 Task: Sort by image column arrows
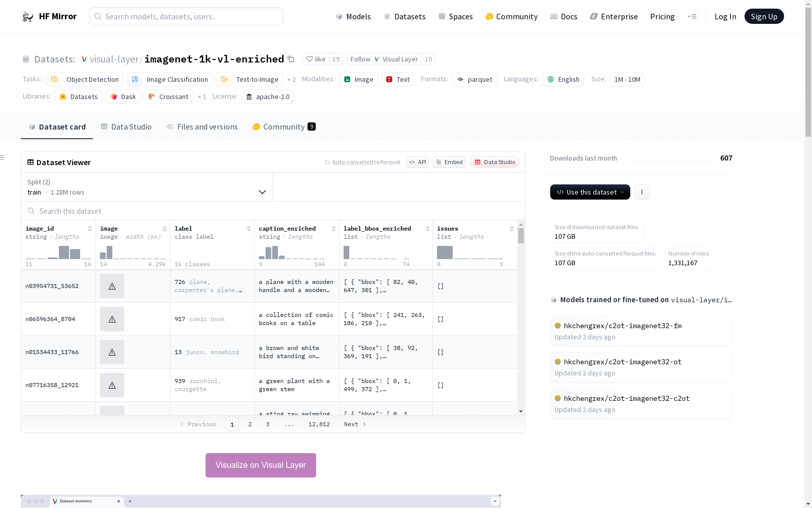(x=164, y=229)
